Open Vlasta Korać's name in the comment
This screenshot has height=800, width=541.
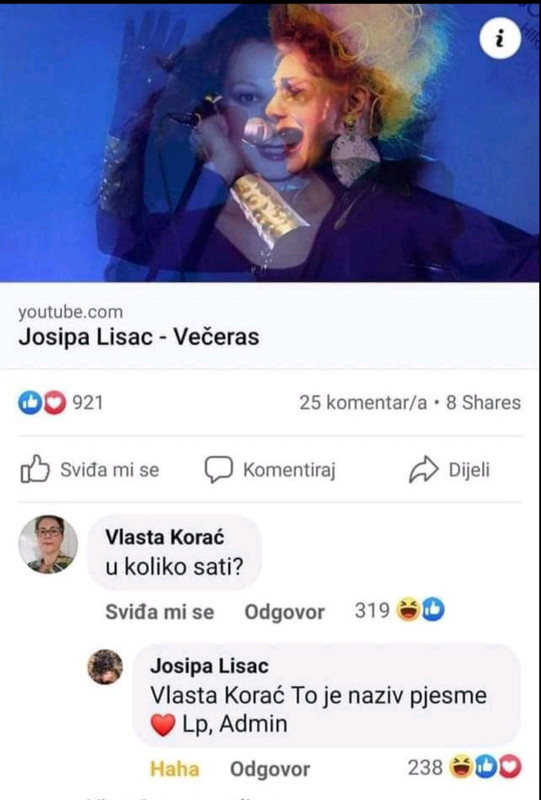coord(164,537)
